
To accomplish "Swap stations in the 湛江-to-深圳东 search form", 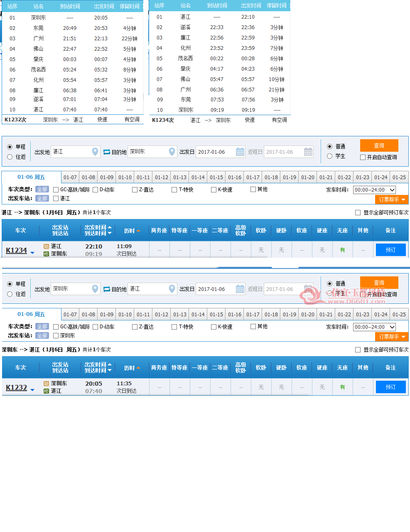I will (x=107, y=152).
